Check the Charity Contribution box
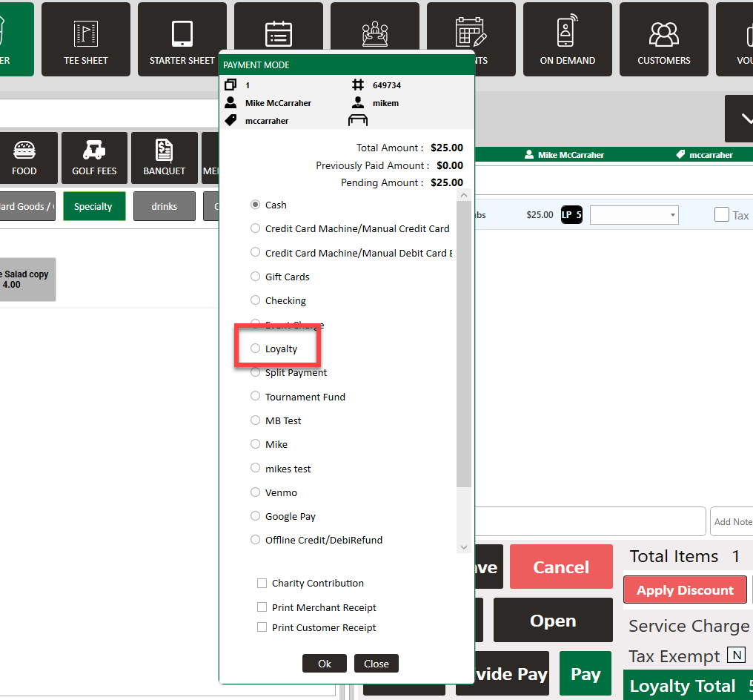Image resolution: width=753 pixels, height=700 pixels. [x=262, y=583]
